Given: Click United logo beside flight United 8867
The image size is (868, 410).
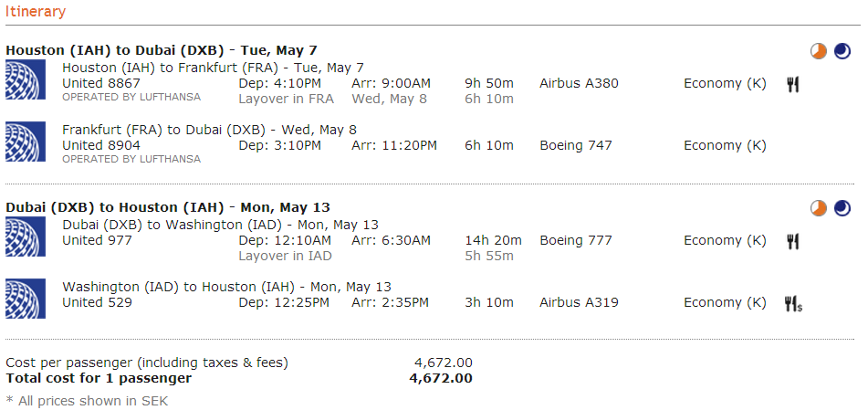Looking at the screenshot, I should point(26,79).
